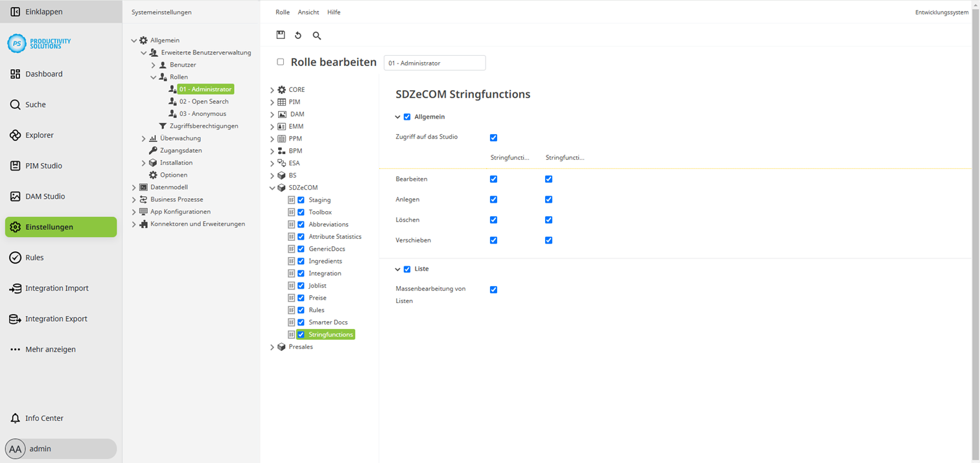Collapse the SDZeCOM module tree
The width and height of the screenshot is (980, 463).
point(272,187)
